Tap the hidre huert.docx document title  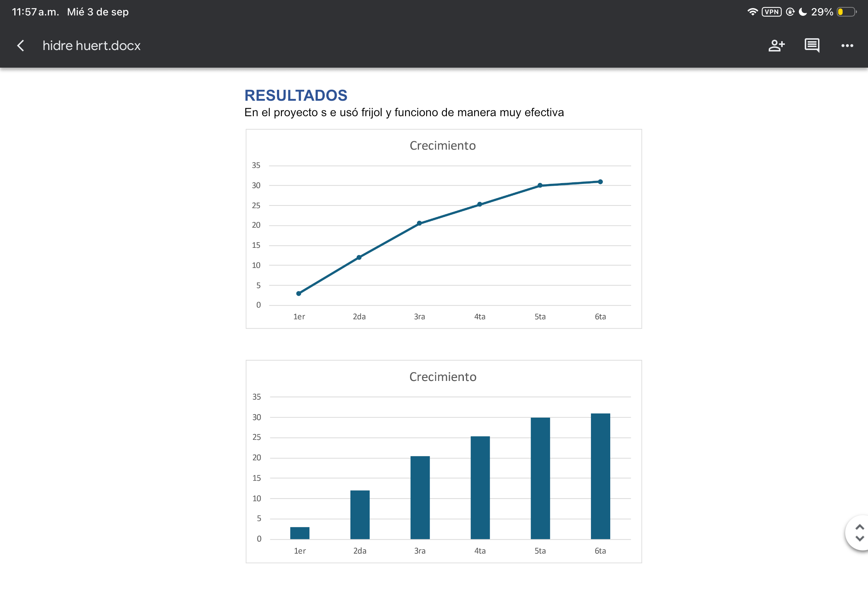click(x=92, y=46)
